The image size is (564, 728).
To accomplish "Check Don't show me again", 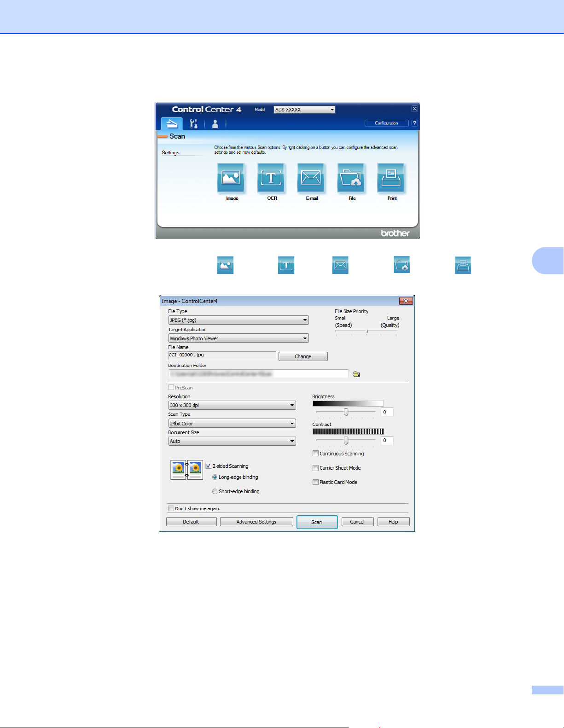I will [x=171, y=509].
